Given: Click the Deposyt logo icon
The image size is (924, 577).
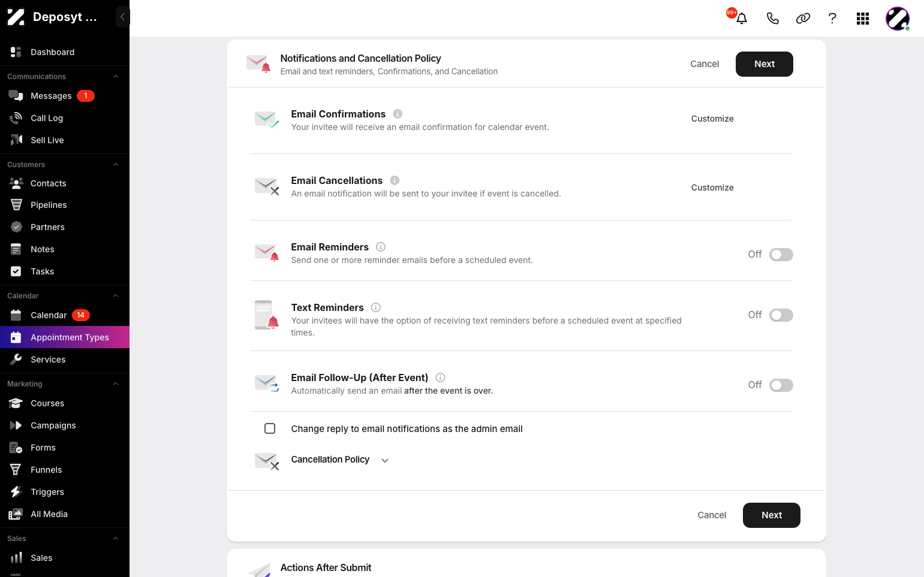Looking at the screenshot, I should point(16,17).
